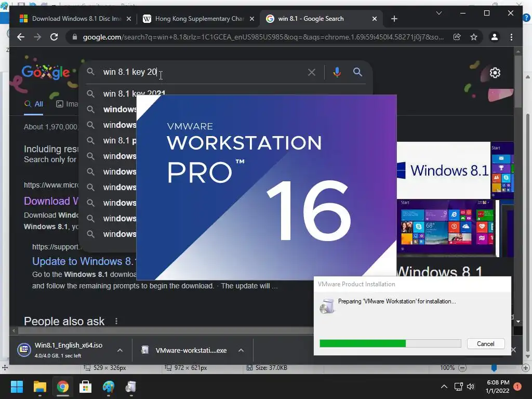532x399 pixels.
Task: Click the Windows 8.1 Start screen thumbnail
Action: click(x=446, y=228)
